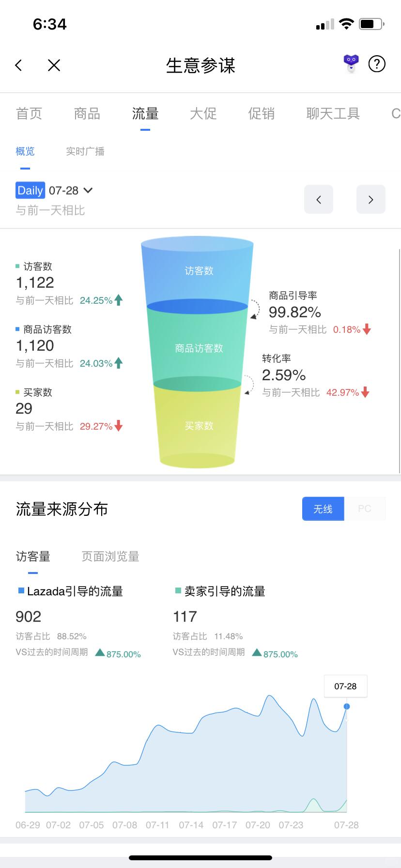Open help question mark icon
This screenshot has width=401, height=868.
pos(377,63)
